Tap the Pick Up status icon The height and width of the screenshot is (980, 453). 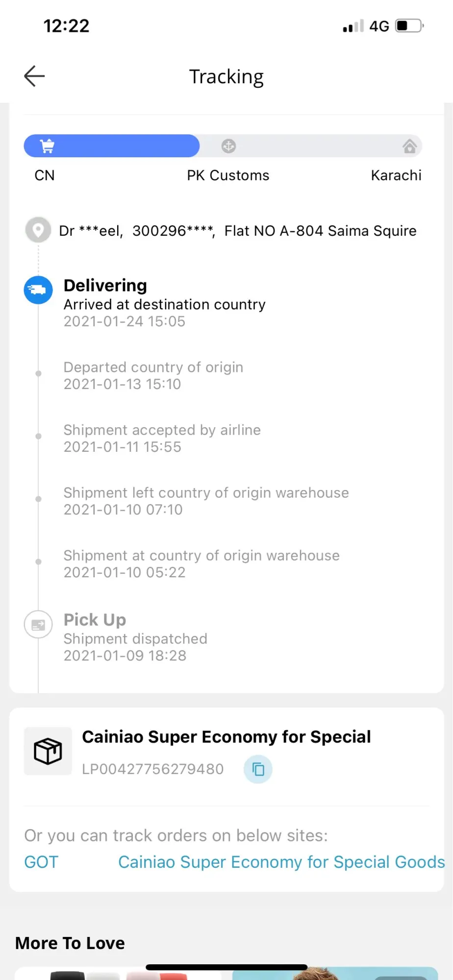[x=38, y=625]
